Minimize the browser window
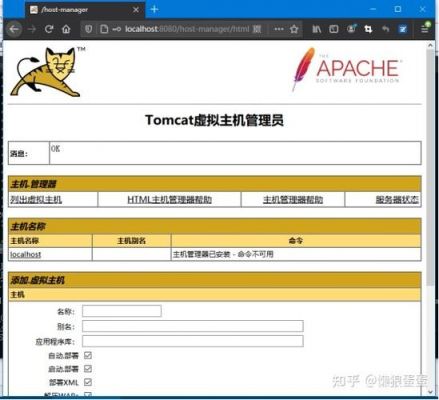Image resolution: width=439 pixels, height=400 pixels. (373, 9)
